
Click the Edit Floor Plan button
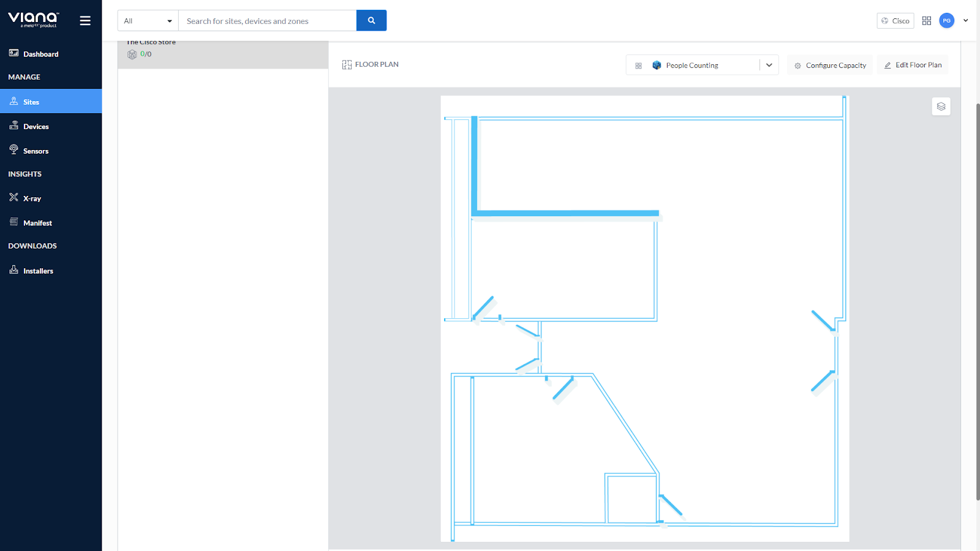pyautogui.click(x=912, y=65)
